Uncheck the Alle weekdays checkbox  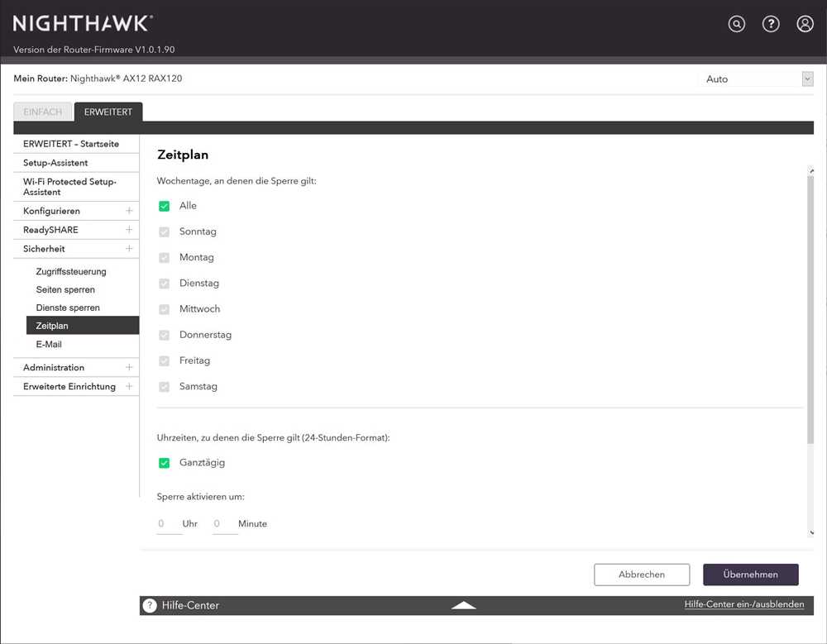[x=164, y=206]
